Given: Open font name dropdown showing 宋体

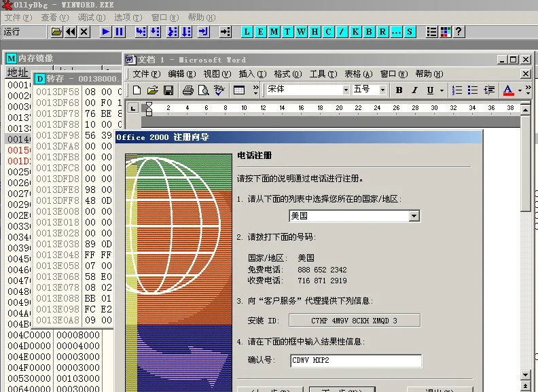Looking at the screenshot, I should (346, 90).
